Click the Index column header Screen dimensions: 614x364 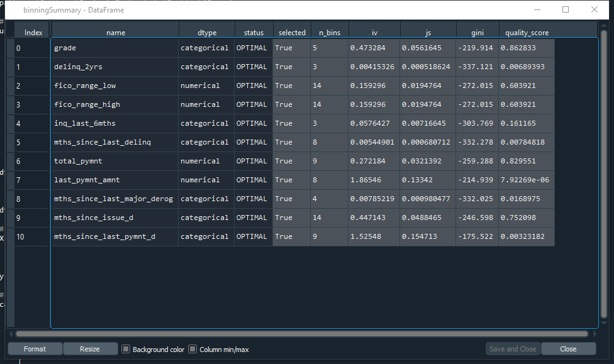tap(33, 32)
